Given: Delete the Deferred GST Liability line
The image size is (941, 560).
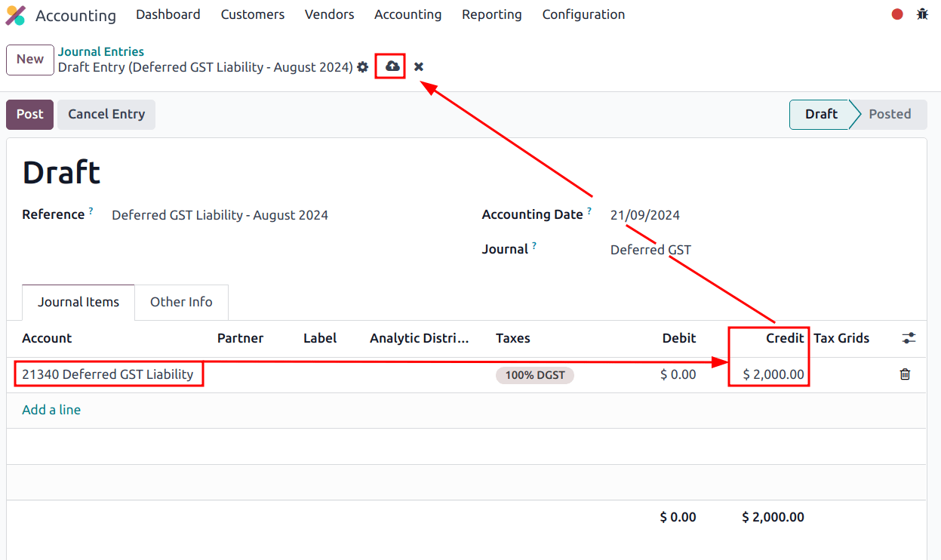Looking at the screenshot, I should coord(905,374).
